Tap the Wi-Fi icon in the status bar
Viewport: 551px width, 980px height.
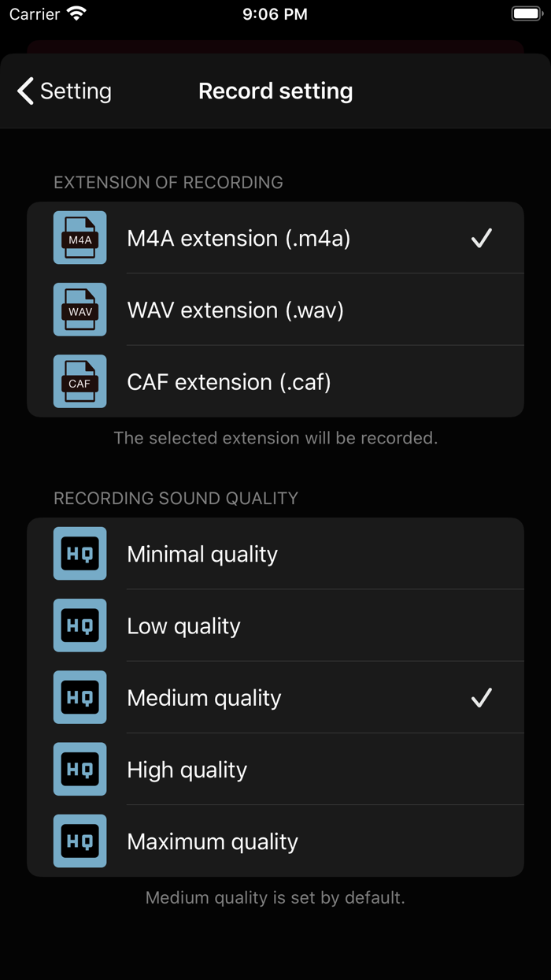point(75,13)
